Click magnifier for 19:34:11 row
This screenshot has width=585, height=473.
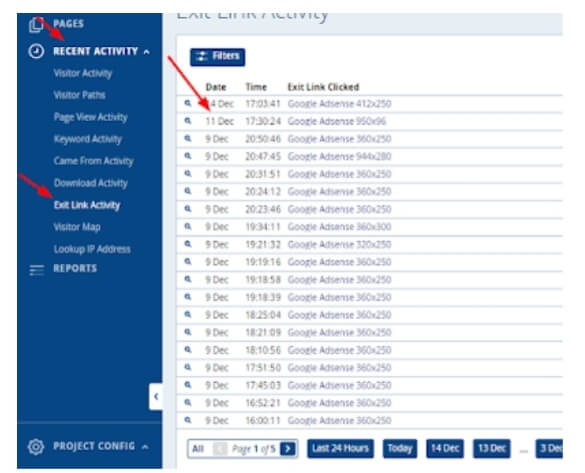[188, 226]
